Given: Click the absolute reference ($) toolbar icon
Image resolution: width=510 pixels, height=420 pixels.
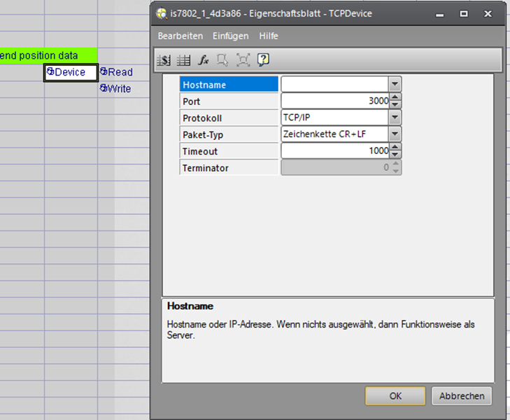Looking at the screenshot, I should pos(164,60).
